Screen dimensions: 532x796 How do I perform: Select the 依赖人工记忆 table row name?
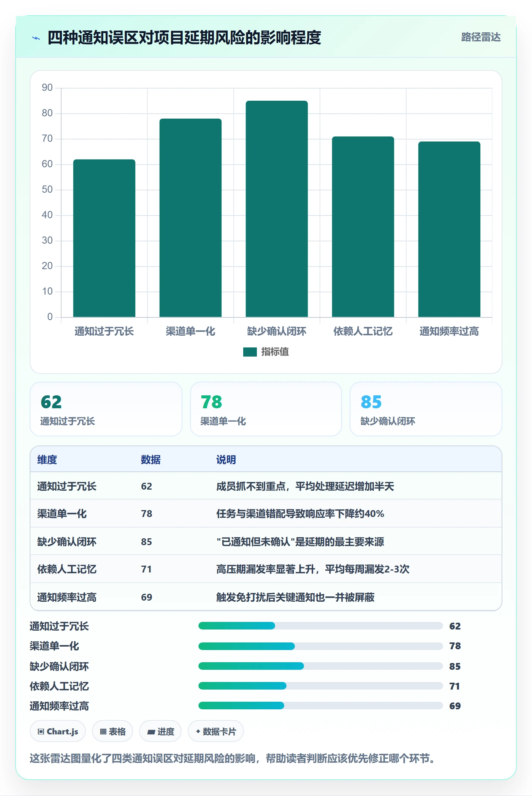point(67,569)
